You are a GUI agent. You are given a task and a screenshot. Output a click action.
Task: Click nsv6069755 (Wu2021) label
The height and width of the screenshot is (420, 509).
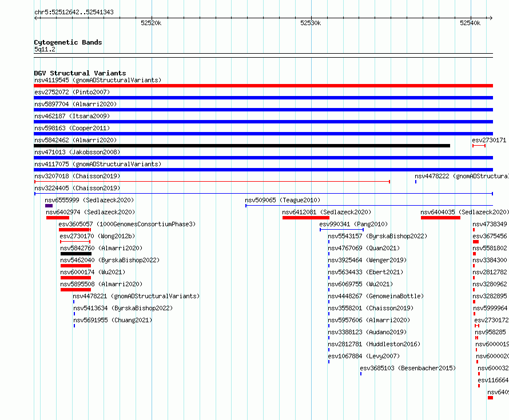[x=360, y=284]
